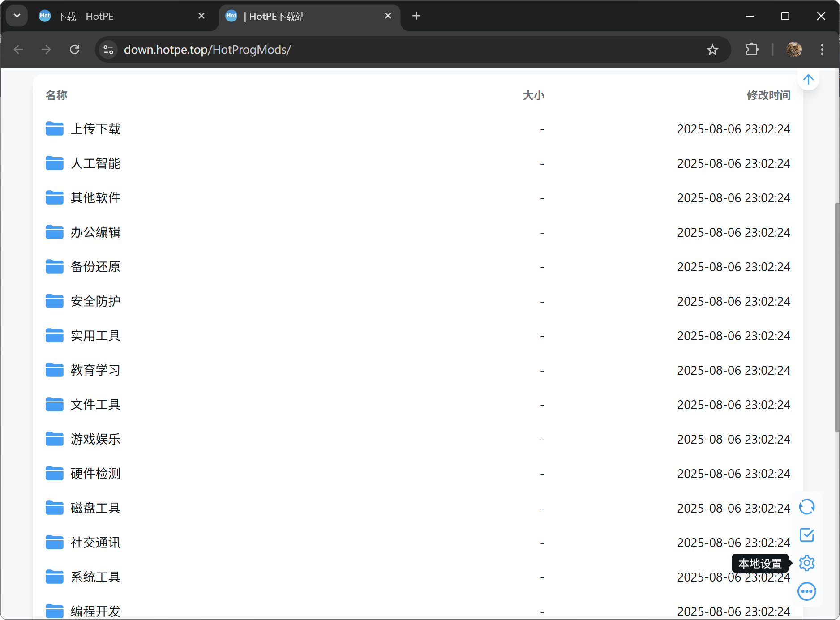Open Chrome three-dot menu
This screenshot has width=840, height=620.
(822, 50)
